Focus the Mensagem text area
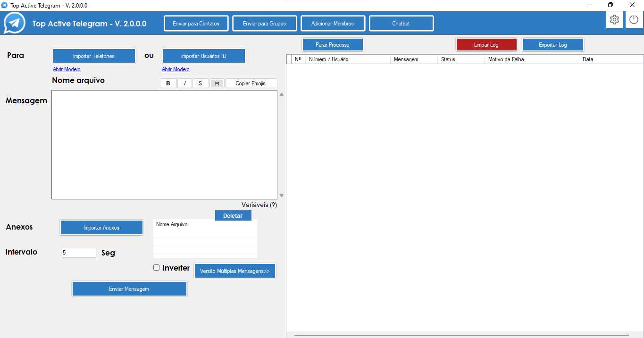The width and height of the screenshot is (644, 338). pyautogui.click(x=164, y=145)
